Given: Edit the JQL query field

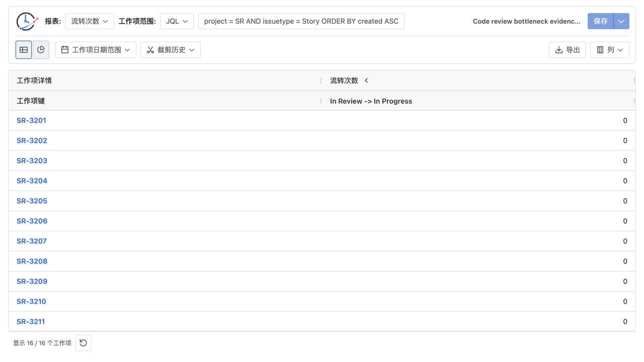Looking at the screenshot, I should click(x=301, y=21).
